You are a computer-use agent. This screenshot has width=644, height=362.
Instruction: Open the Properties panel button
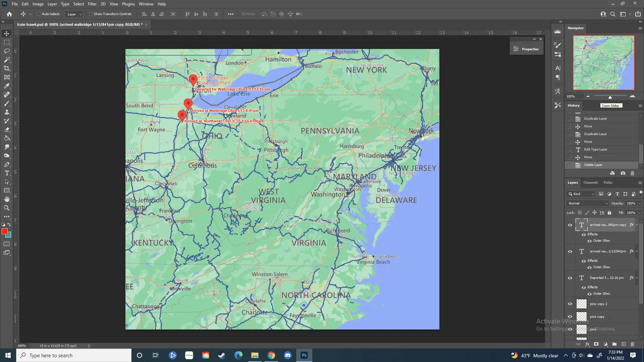pyautogui.click(x=526, y=49)
